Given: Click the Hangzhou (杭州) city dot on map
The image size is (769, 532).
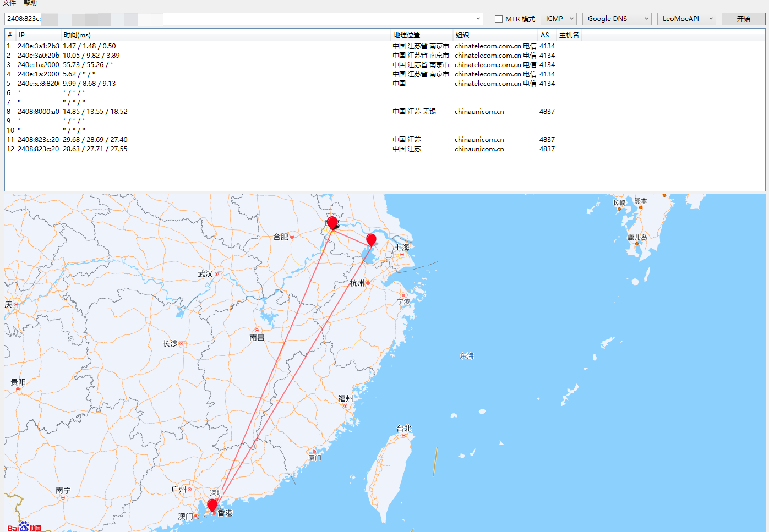Looking at the screenshot, I should coord(368,283).
